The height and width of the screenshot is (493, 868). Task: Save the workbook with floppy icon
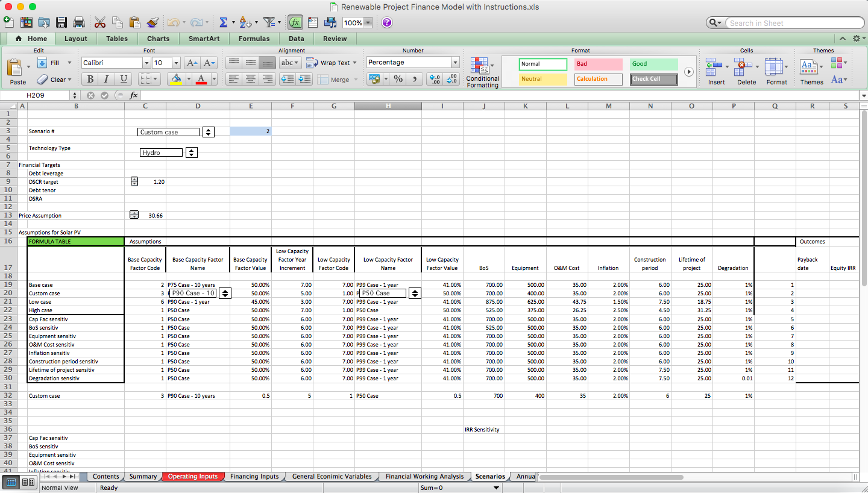click(x=61, y=22)
